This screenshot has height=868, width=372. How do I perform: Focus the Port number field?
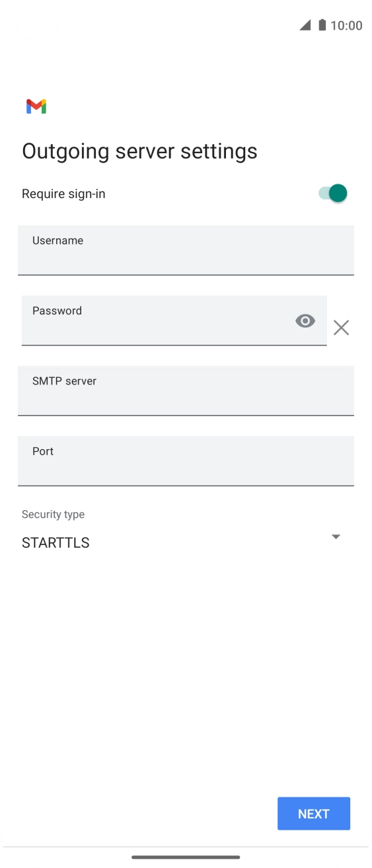point(186,461)
